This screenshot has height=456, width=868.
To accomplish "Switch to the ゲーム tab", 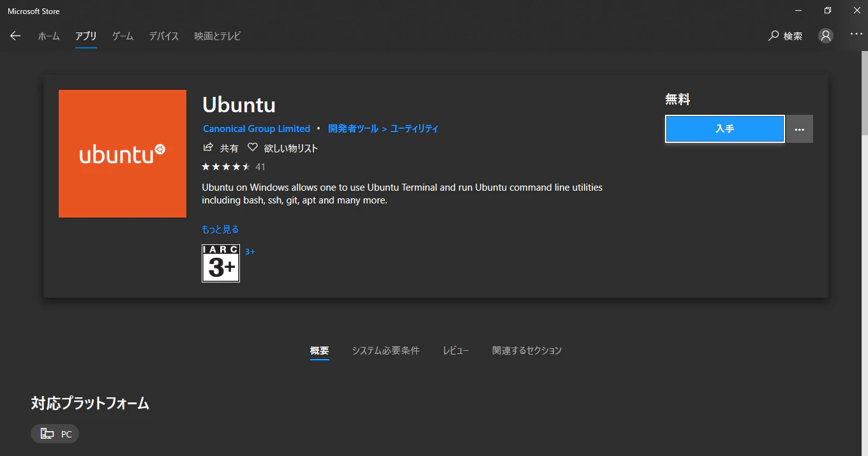I will coord(123,36).
